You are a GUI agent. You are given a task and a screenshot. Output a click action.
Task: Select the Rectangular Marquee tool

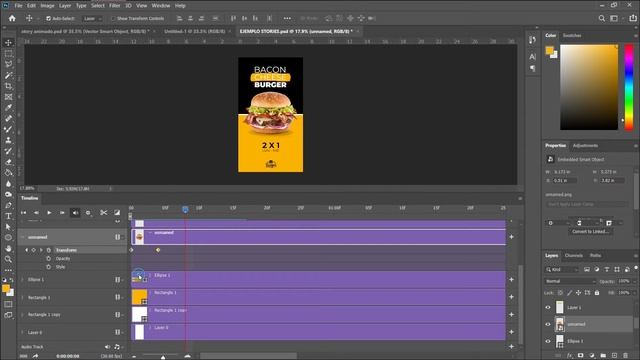(x=8, y=53)
